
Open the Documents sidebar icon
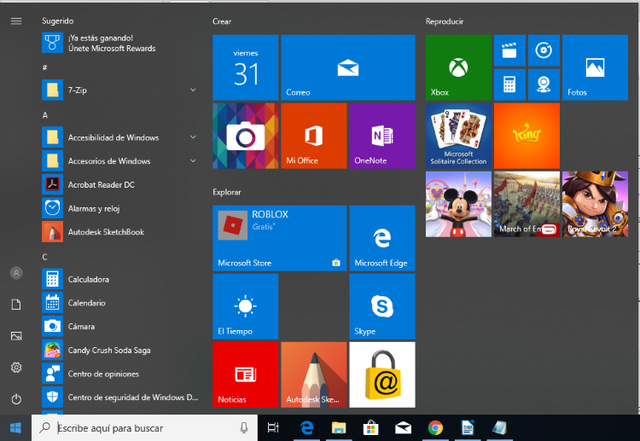point(16,305)
